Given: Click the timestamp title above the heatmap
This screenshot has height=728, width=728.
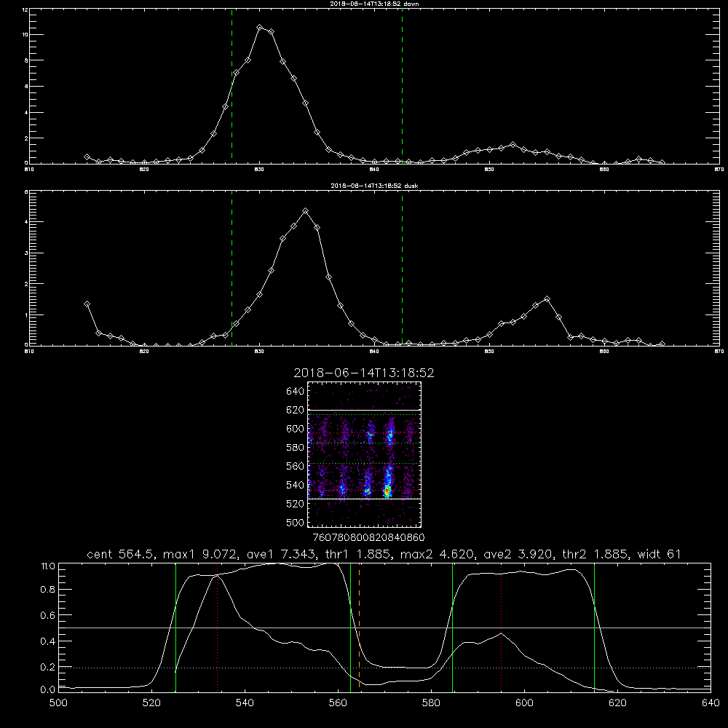Looking at the screenshot, I should pyautogui.click(x=364, y=373).
